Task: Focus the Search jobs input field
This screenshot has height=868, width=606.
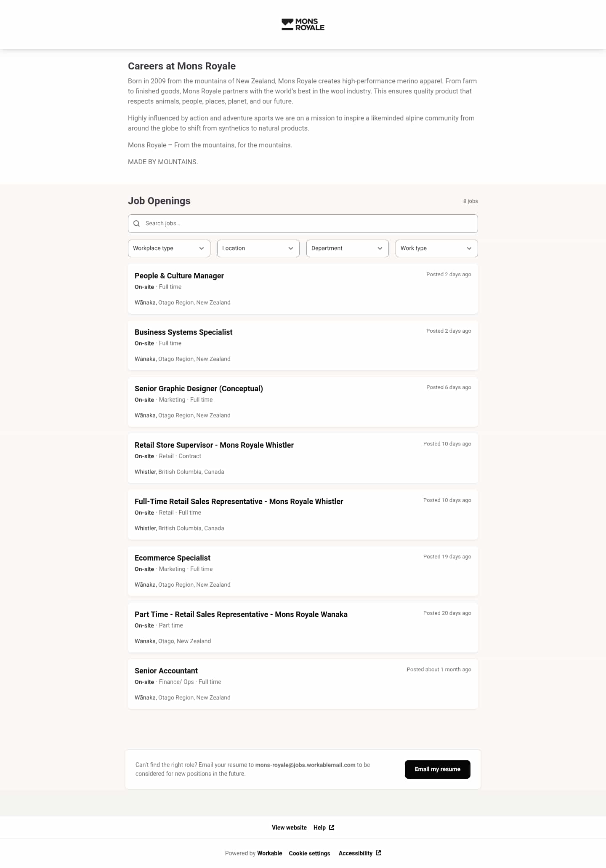Action: click(x=303, y=224)
